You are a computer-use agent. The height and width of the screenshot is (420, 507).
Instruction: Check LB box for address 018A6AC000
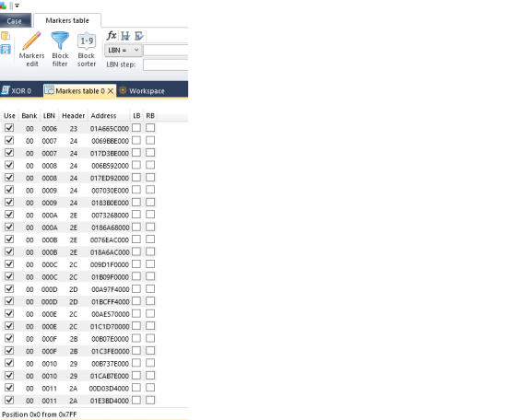(136, 251)
